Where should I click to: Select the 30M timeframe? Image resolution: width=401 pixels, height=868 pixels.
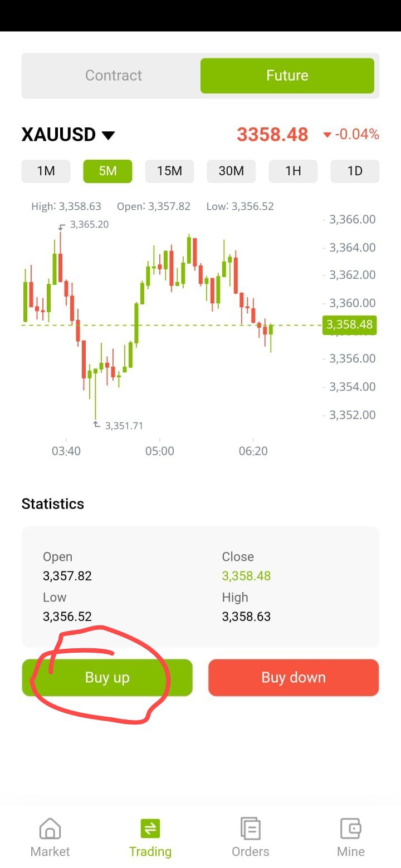point(232,171)
